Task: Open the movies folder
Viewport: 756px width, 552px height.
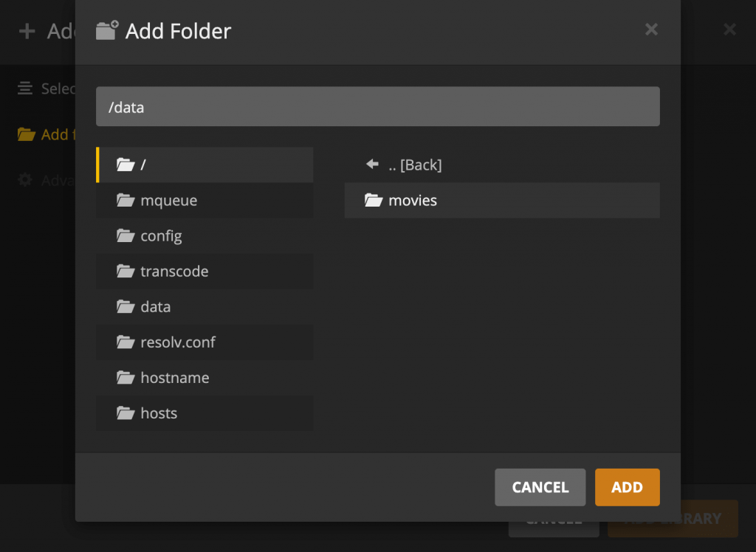Action: 413,200
